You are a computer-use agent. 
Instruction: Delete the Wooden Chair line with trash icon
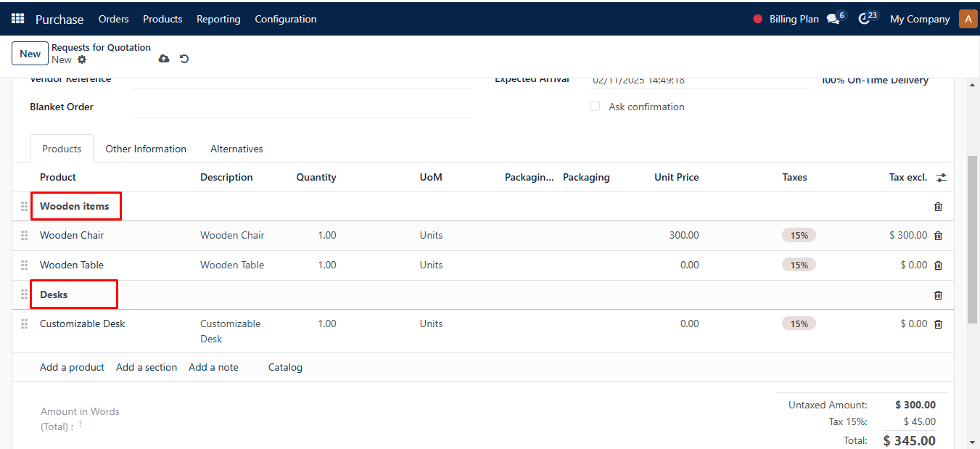click(938, 236)
